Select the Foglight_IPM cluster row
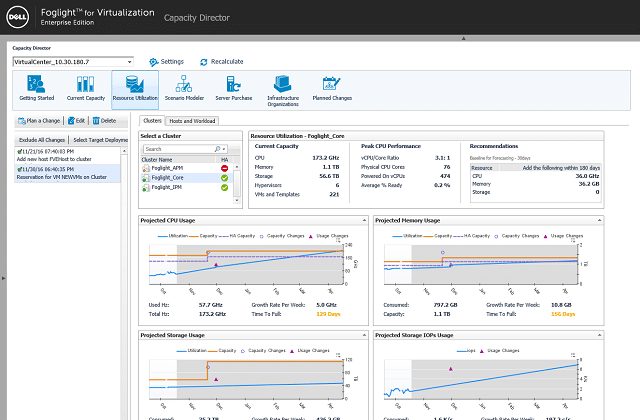The image size is (640, 420). click(186, 187)
